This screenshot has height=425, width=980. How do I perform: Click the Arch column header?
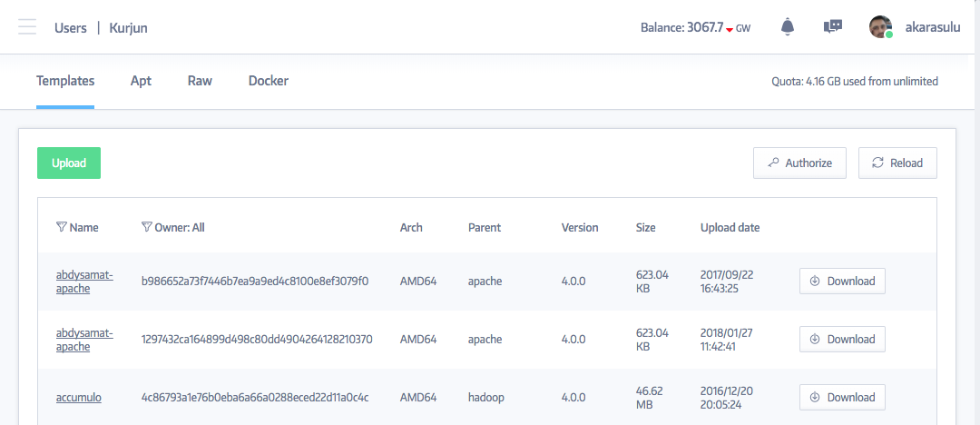click(411, 228)
